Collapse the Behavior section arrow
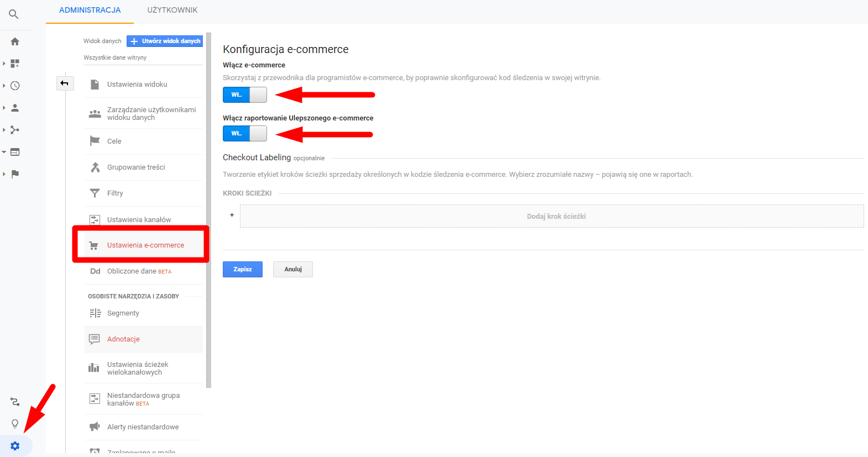868x457 pixels. 4,152
